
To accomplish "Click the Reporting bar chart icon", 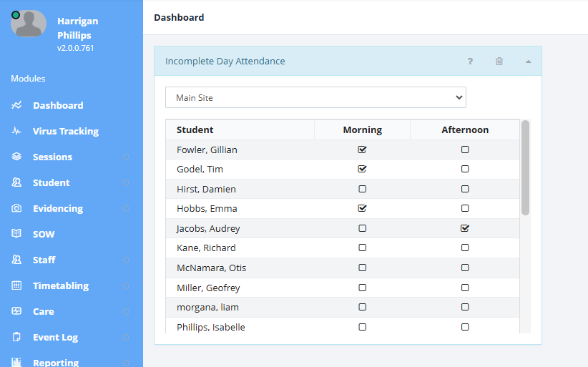I will 16,362.
